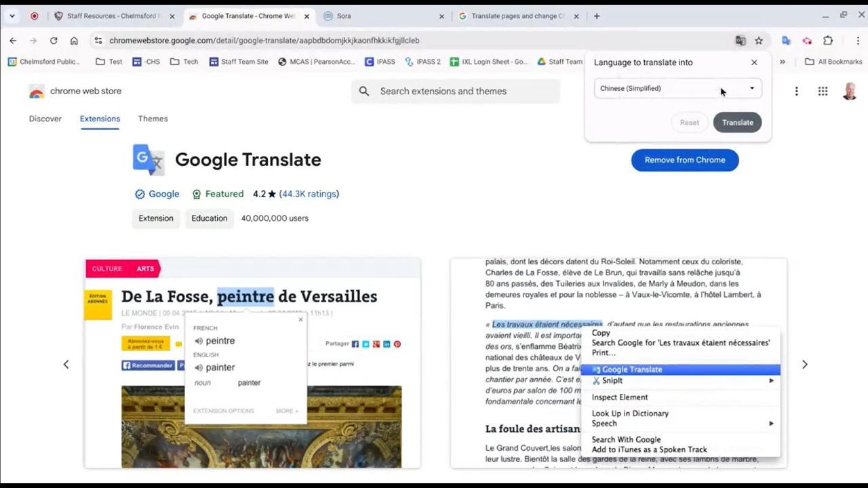The width and height of the screenshot is (868, 488).
Task: Select the Google Translate Chrome Web Store tab
Action: click(248, 16)
